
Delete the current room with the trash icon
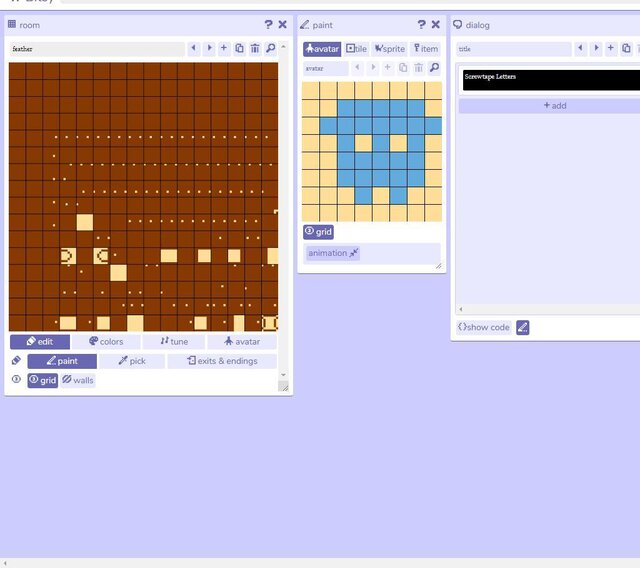click(x=255, y=48)
